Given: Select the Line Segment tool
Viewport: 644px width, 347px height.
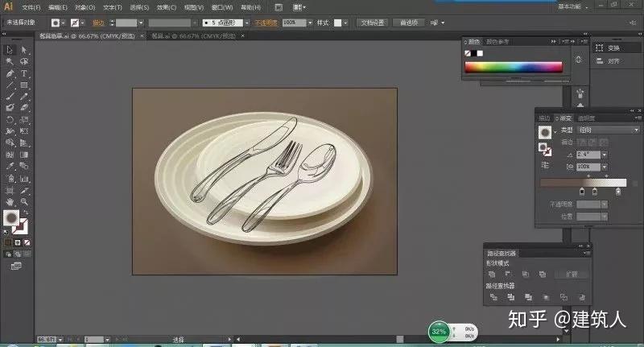Looking at the screenshot, I should pos(10,85).
